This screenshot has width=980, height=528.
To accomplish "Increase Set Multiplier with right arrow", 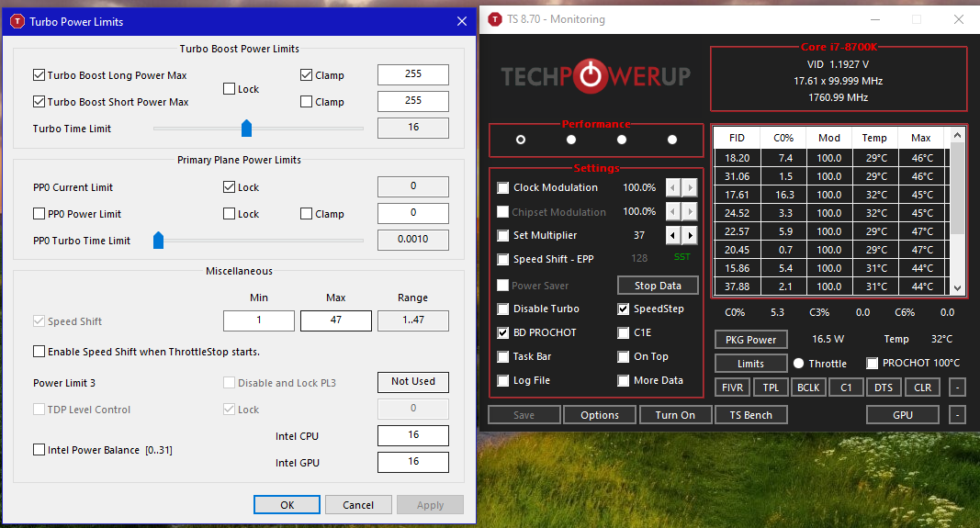I will 690,236.
